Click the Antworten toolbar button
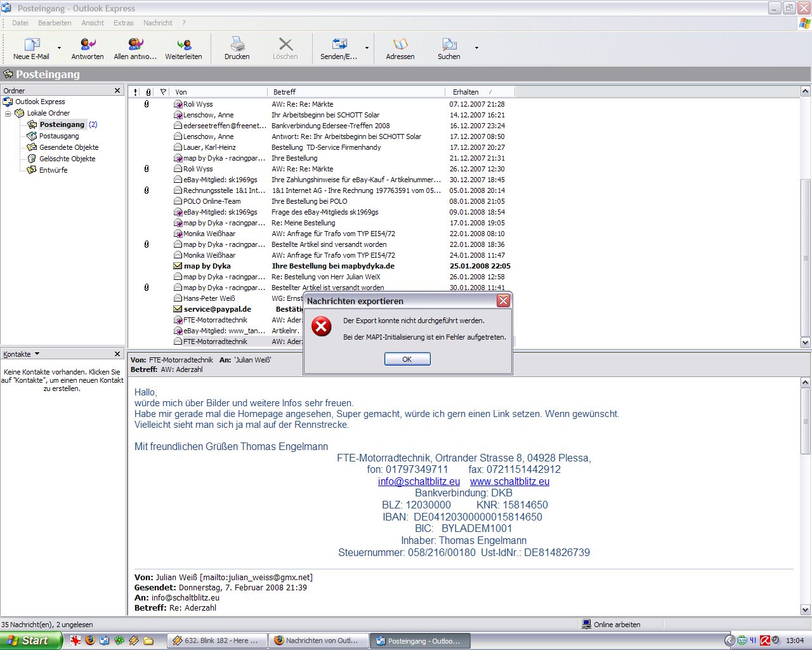This screenshot has height=650, width=812. pyautogui.click(x=88, y=48)
